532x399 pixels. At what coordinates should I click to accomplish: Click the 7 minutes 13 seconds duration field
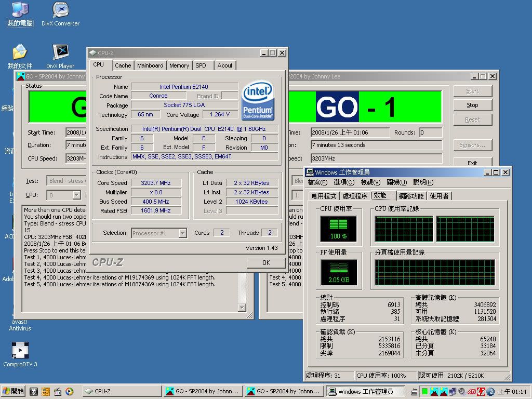tap(376, 145)
